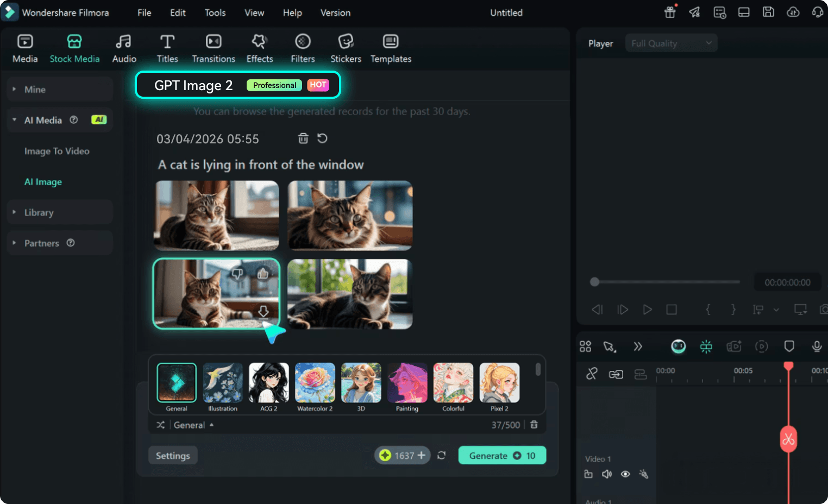Viewport: 828px width, 504px height.
Task: Dislike the highlighted cat image
Action: pyautogui.click(x=237, y=274)
